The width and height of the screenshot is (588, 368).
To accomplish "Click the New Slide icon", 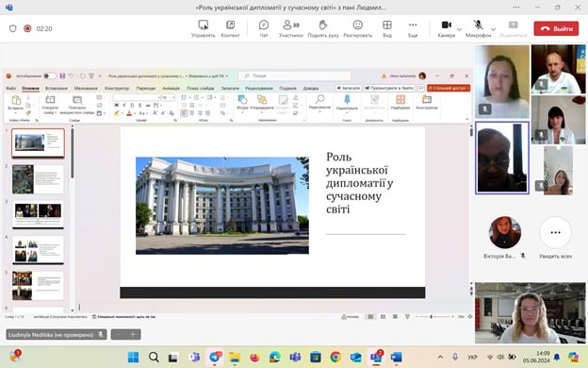I will click(50, 99).
